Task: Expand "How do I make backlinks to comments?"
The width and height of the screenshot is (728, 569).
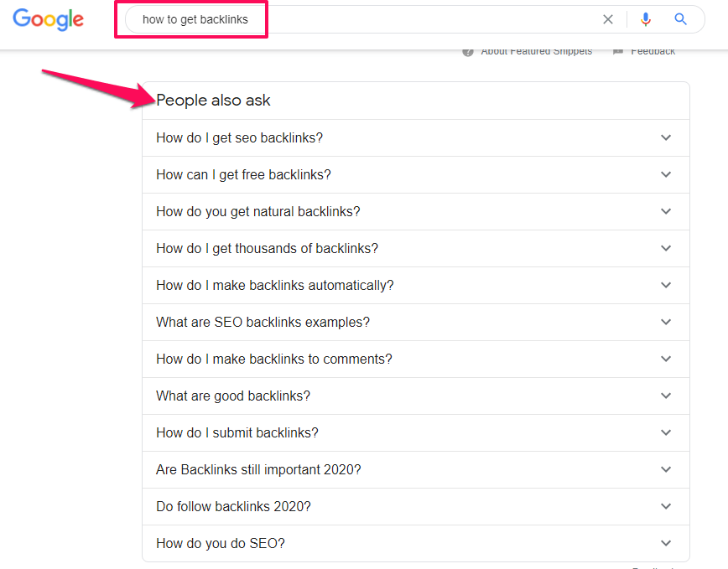Action: point(273,360)
